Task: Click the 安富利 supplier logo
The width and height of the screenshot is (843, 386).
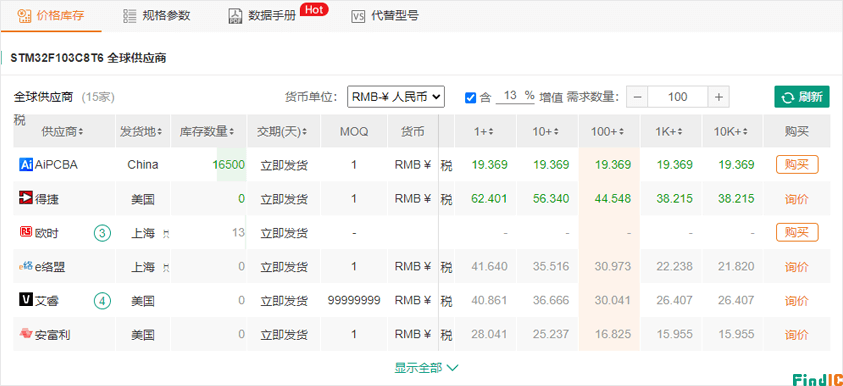Action: click(x=26, y=334)
